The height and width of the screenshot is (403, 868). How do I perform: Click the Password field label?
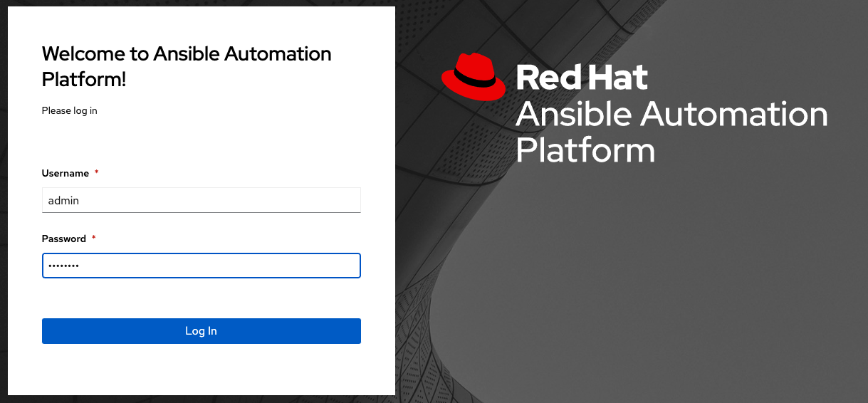[64, 239]
